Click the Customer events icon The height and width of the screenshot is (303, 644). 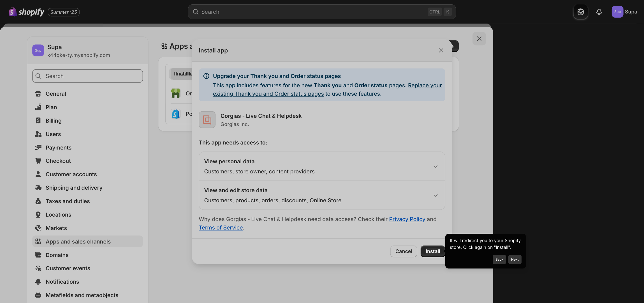38,268
